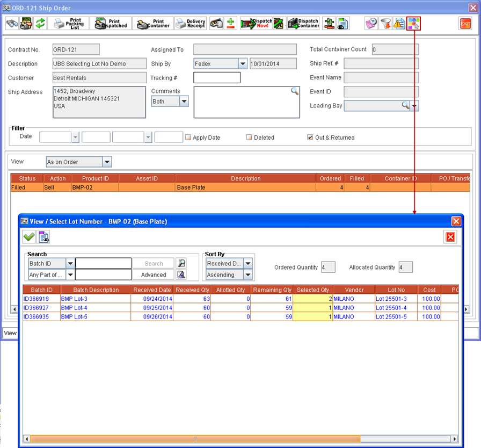Click the magnifying glass beside Search button
Image resolution: width=481 pixels, height=448 pixels.
pyautogui.click(x=181, y=263)
